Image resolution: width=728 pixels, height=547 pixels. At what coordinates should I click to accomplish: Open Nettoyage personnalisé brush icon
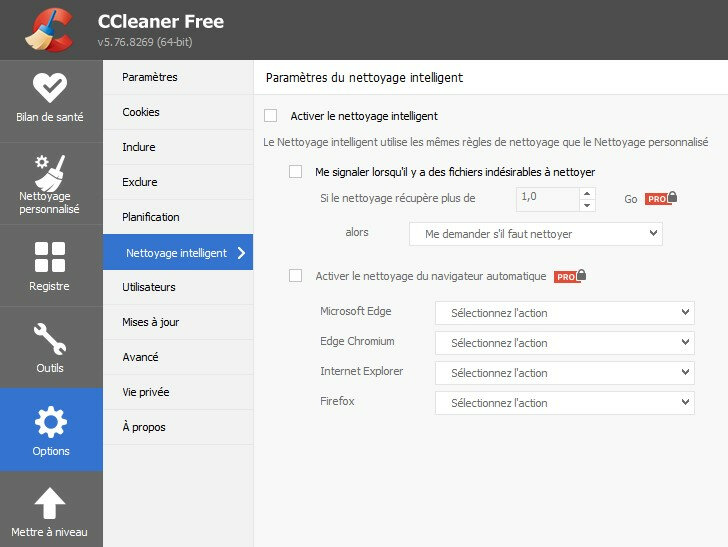tap(50, 171)
